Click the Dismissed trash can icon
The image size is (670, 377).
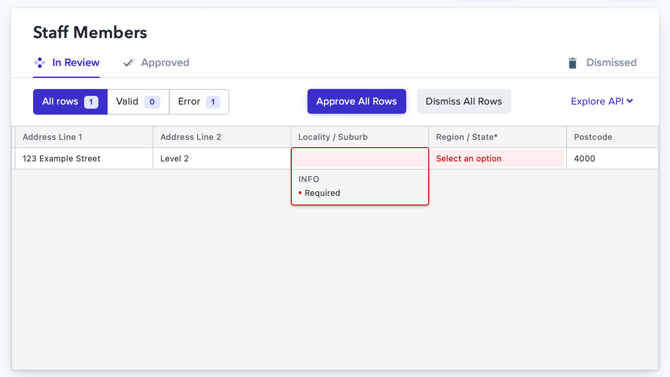(x=573, y=63)
